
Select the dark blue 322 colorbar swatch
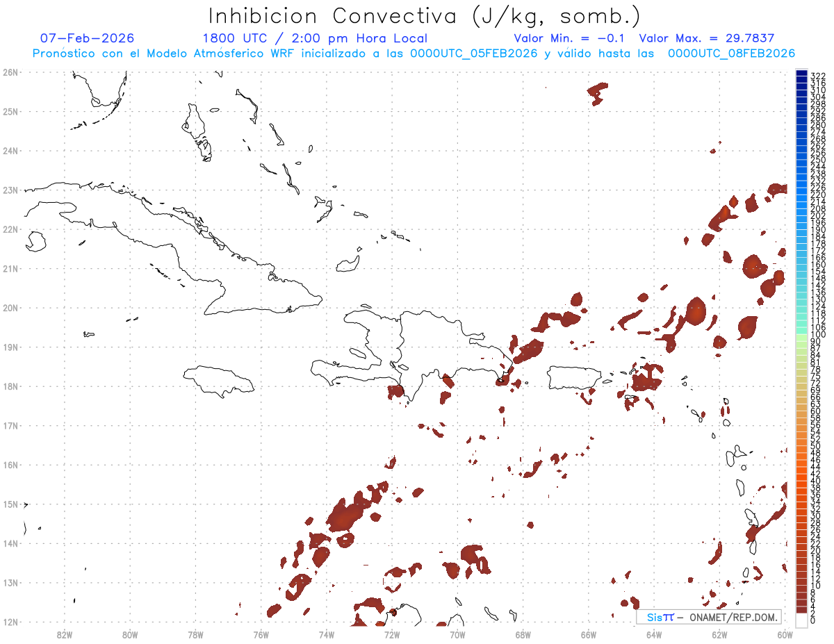point(801,75)
